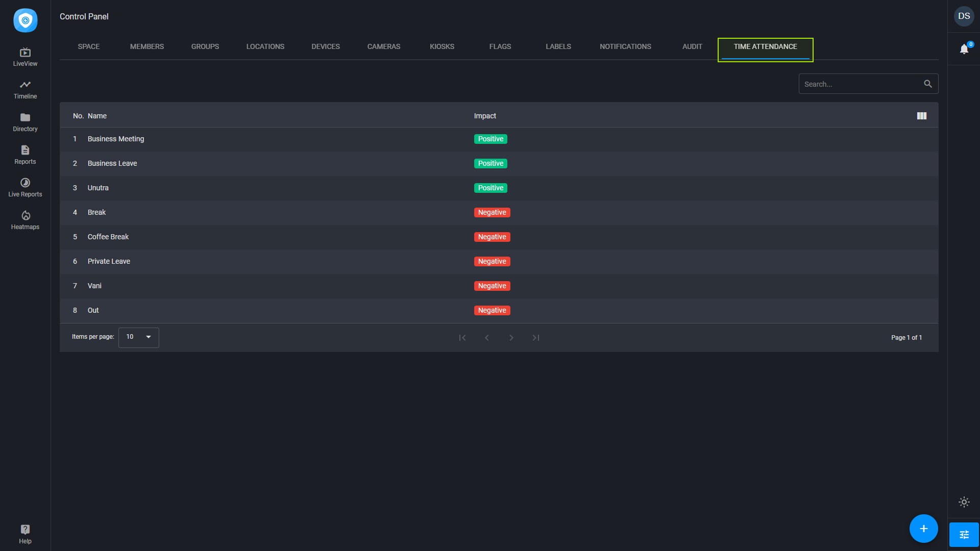Open the Heatmaps view
Viewport: 980px width, 551px height.
(x=25, y=219)
